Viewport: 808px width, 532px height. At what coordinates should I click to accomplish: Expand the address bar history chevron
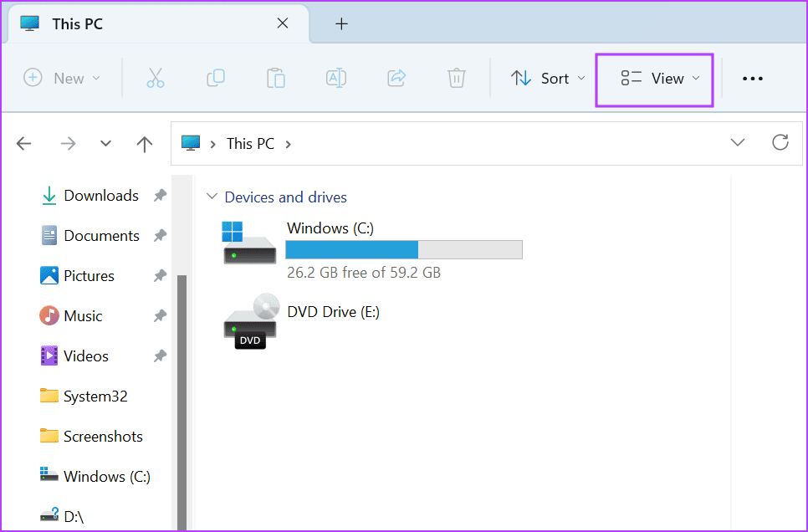(738, 143)
